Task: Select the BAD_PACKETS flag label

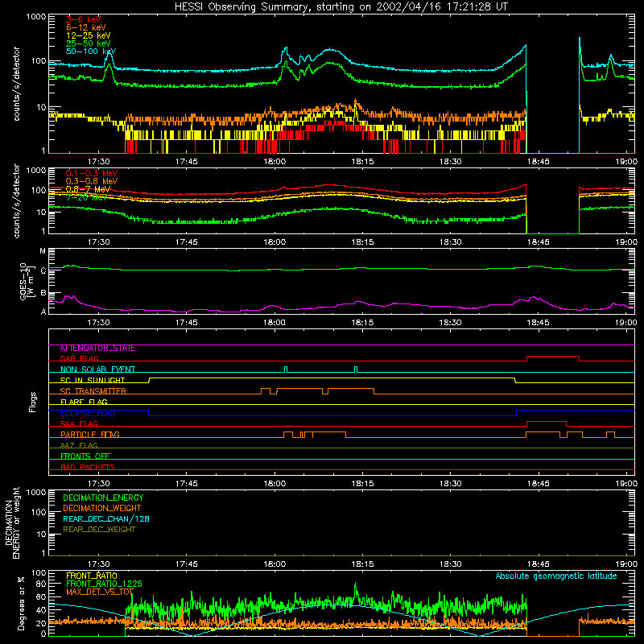Action: (88, 467)
